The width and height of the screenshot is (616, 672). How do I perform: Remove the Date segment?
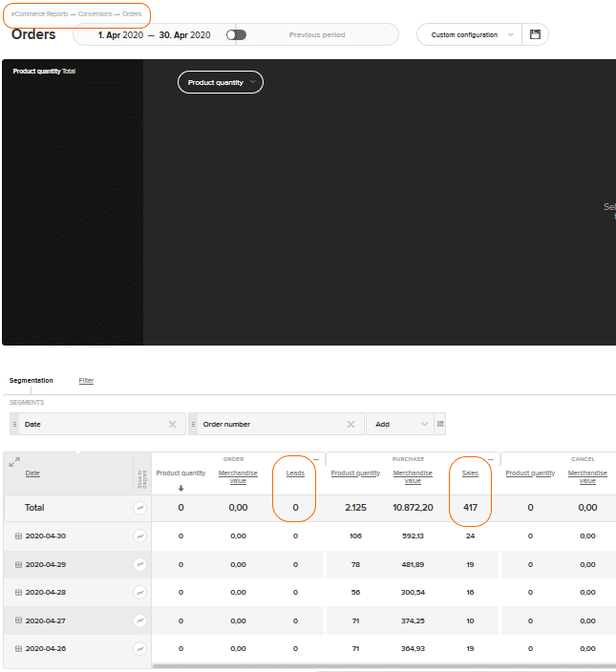click(172, 424)
